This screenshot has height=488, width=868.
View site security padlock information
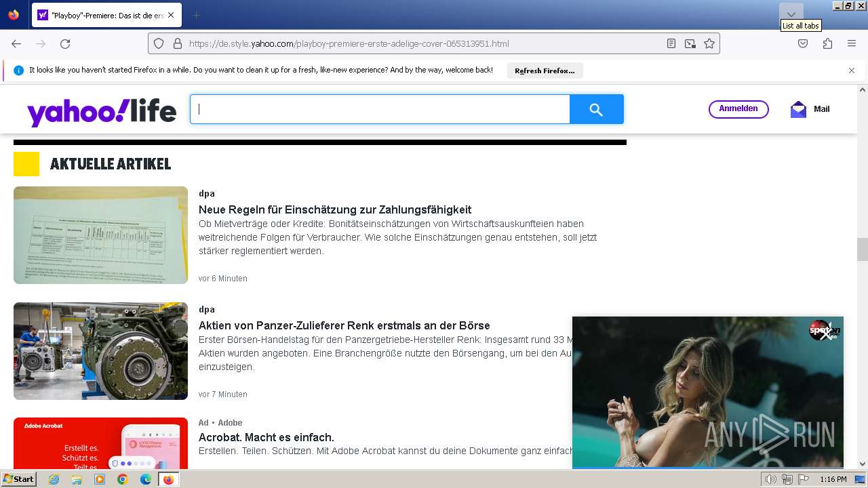tap(178, 43)
